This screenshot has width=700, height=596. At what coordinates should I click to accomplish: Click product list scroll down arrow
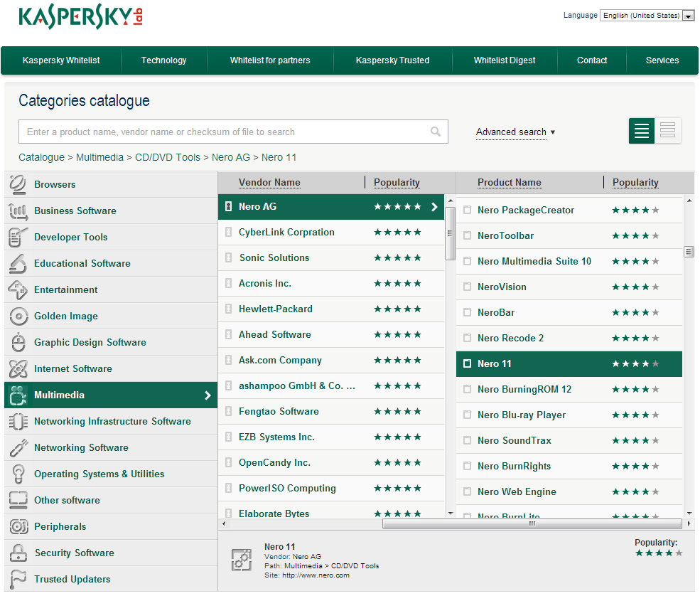[x=689, y=513]
